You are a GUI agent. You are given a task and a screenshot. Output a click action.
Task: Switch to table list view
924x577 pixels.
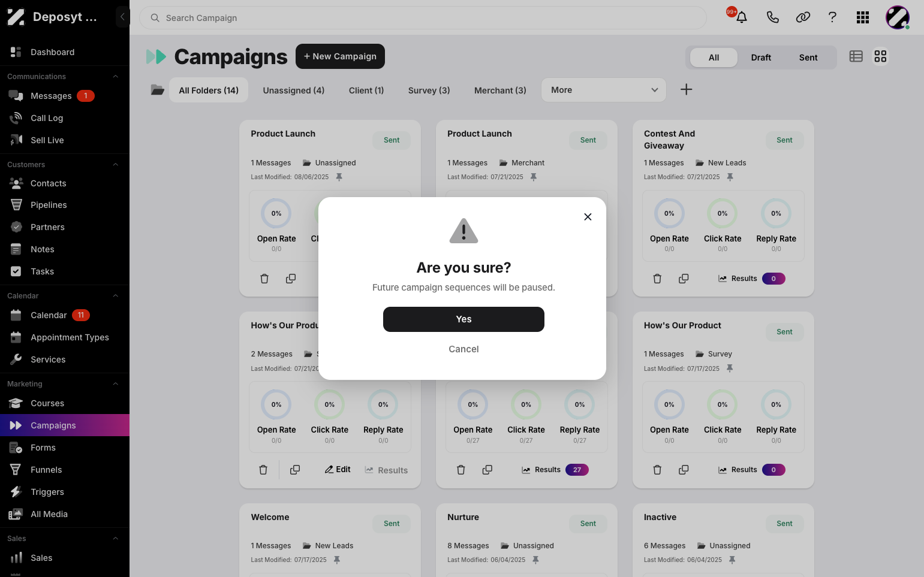click(x=856, y=56)
